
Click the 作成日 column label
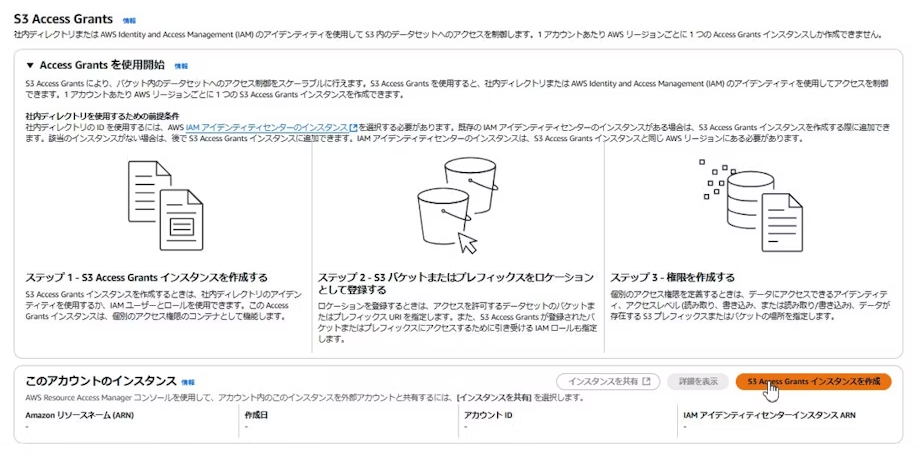point(257,415)
